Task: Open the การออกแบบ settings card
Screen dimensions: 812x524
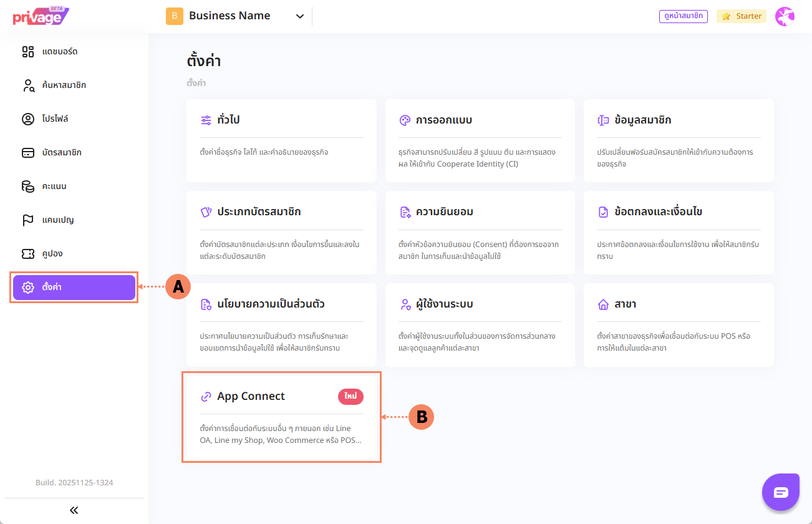Action: pos(479,140)
